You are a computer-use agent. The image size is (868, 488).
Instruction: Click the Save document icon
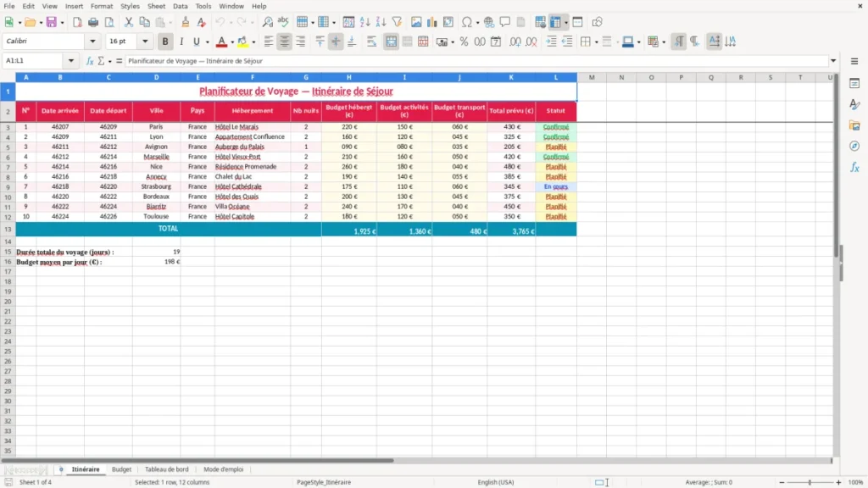pos(51,22)
